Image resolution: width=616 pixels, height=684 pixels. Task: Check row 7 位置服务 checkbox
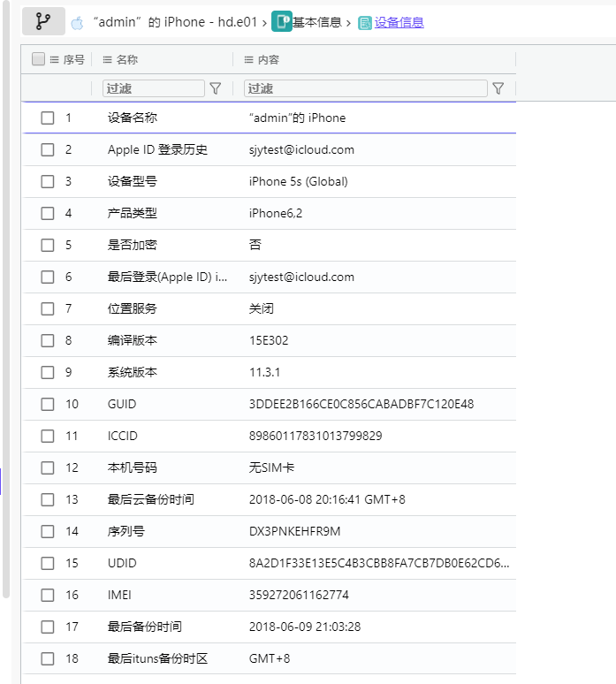coord(48,308)
